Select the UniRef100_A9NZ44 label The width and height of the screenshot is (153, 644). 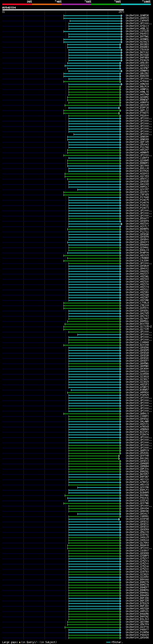(137, 84)
